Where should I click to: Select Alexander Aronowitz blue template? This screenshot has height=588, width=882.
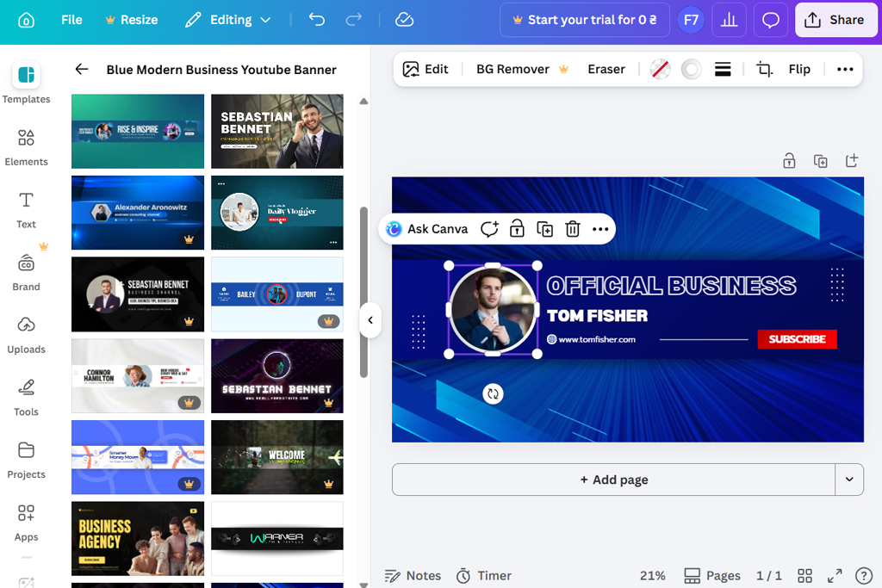[x=138, y=213]
